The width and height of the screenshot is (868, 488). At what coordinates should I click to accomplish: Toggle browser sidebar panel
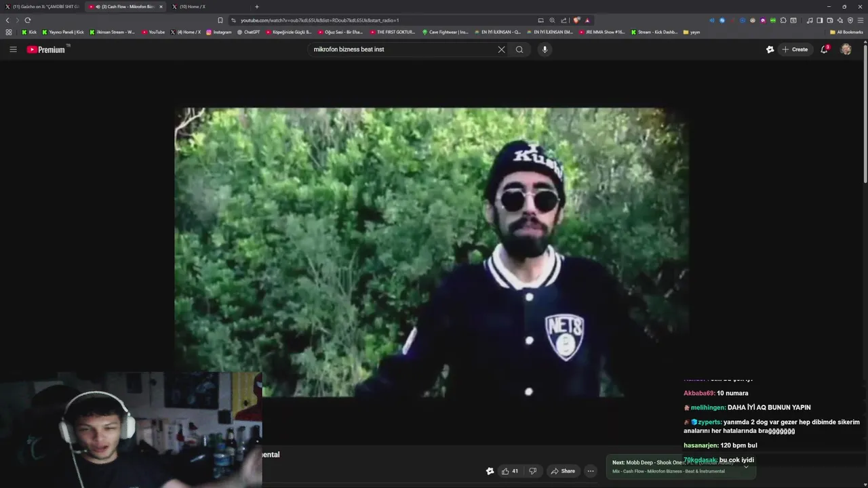tap(820, 20)
